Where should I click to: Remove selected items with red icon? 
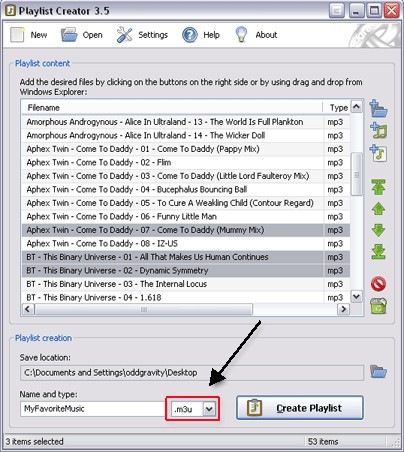[x=378, y=284]
